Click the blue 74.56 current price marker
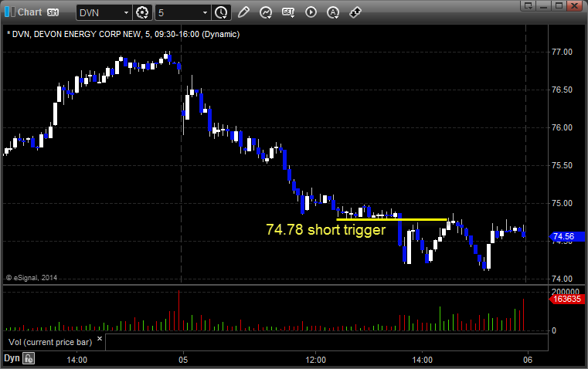Screen dimensions: 588x369 click(566, 236)
